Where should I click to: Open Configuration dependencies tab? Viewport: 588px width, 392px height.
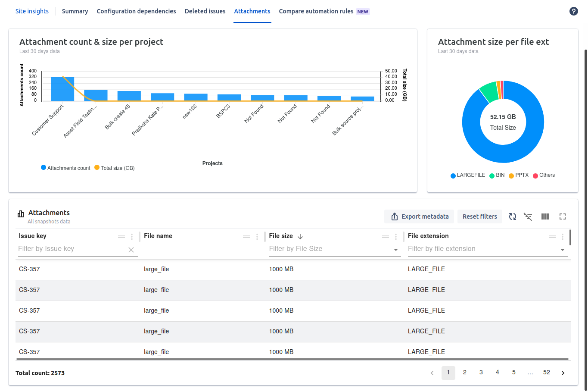pyautogui.click(x=136, y=11)
